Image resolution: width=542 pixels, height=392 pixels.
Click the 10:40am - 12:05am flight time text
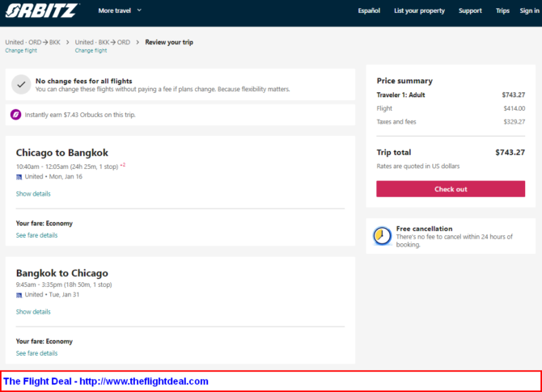(67, 166)
